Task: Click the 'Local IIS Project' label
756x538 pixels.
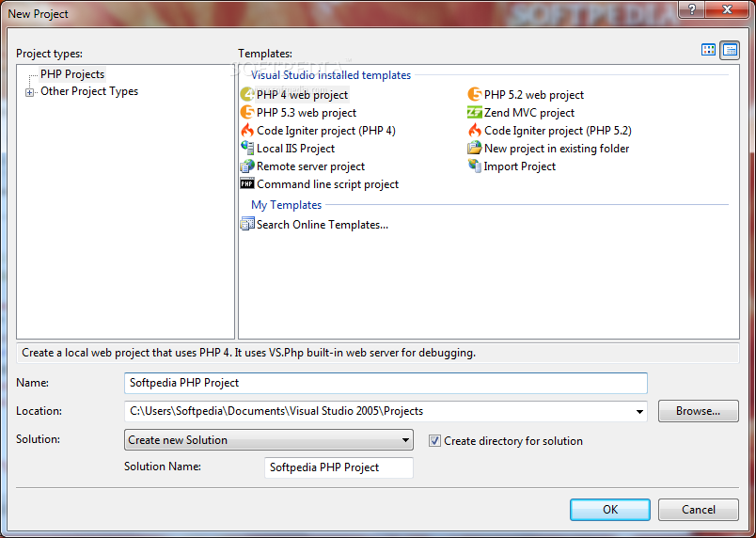Action: (x=295, y=149)
